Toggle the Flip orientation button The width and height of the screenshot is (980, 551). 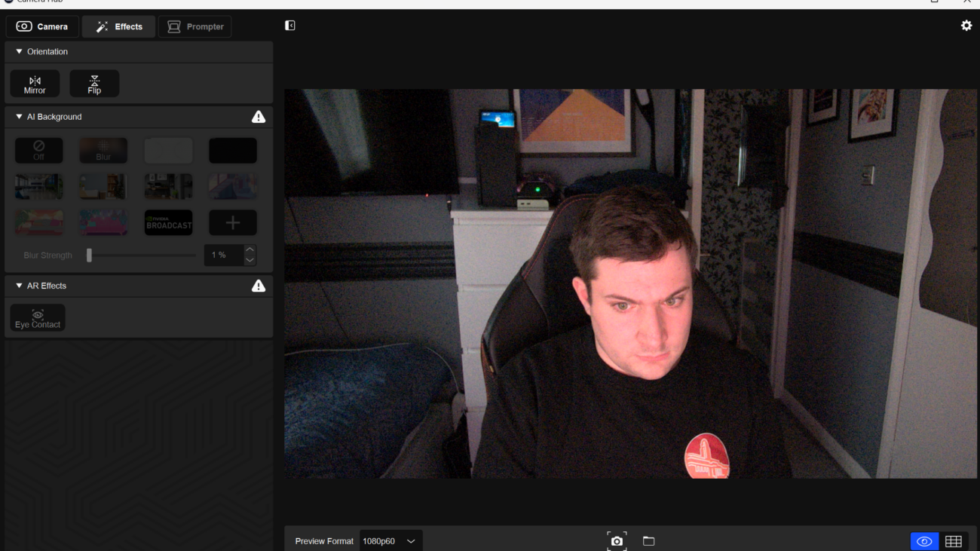click(94, 84)
